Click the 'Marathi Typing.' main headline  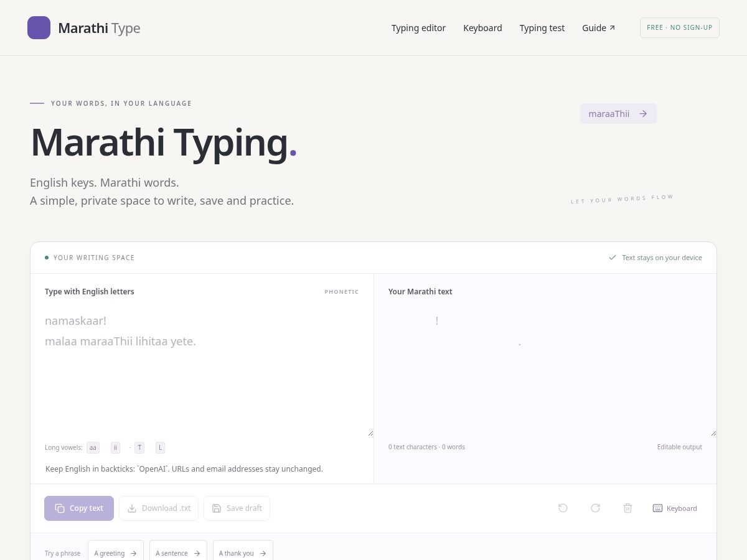[x=164, y=142]
